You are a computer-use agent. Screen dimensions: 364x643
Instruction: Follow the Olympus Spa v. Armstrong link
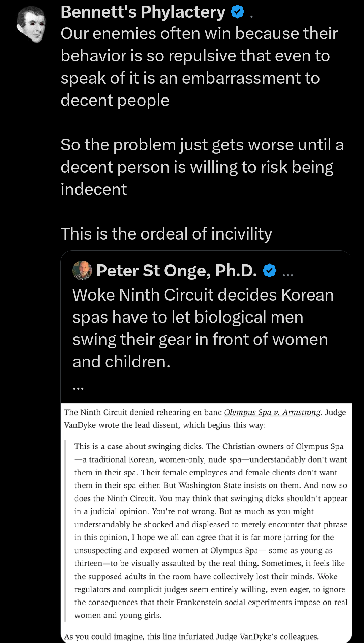272,412
